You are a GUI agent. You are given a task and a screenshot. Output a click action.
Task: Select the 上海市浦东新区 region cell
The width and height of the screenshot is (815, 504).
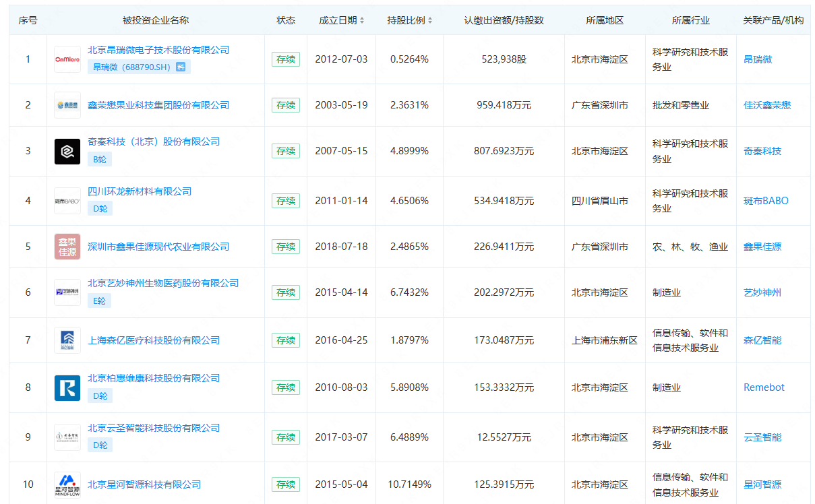click(605, 340)
